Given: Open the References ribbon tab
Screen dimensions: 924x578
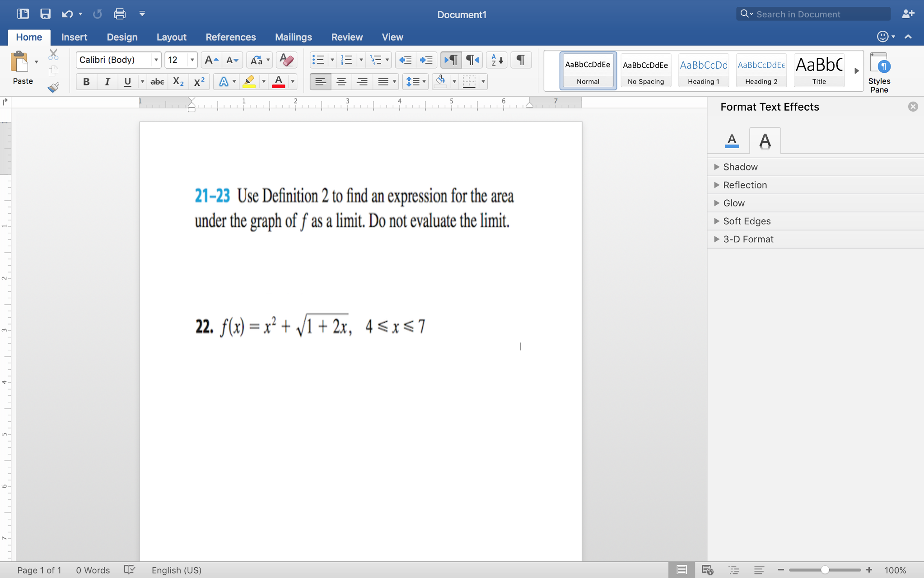Looking at the screenshot, I should coord(230,37).
